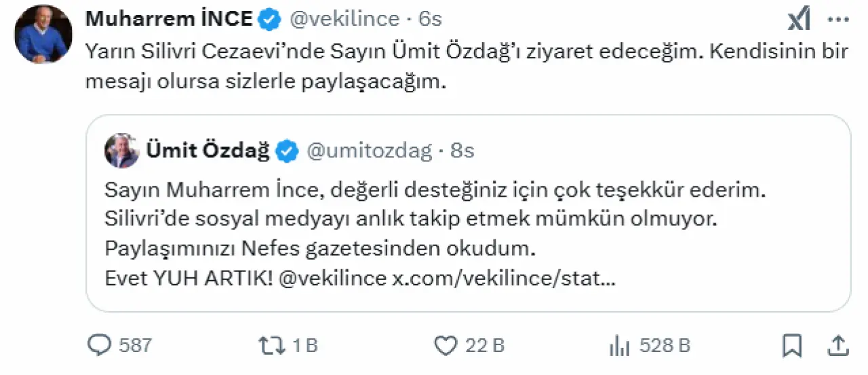Open the three-dot more options menu
Viewport: 868px width, 375px height.
pos(839,20)
